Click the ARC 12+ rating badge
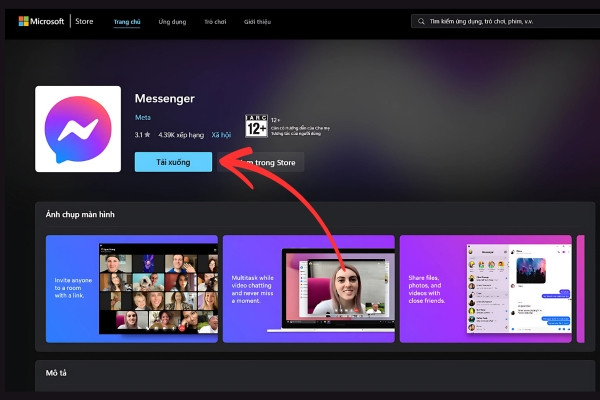 pyautogui.click(x=256, y=126)
